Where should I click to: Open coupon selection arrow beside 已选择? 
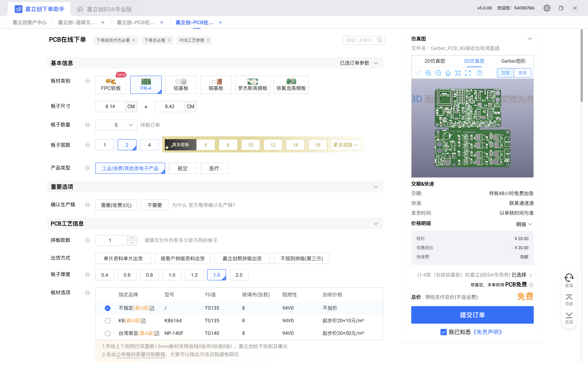[x=531, y=275]
